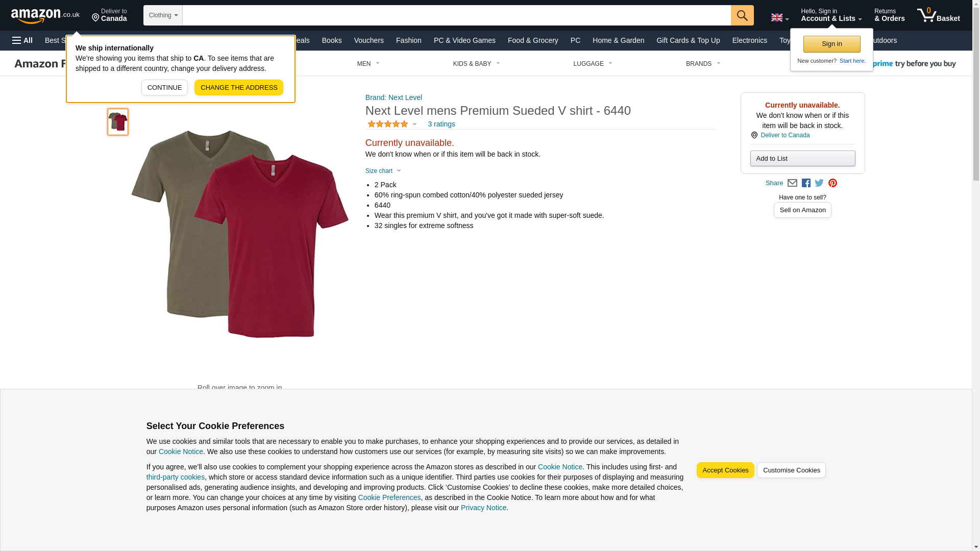Image resolution: width=980 pixels, height=551 pixels.
Task: Expand the Size chart
Action: point(383,171)
